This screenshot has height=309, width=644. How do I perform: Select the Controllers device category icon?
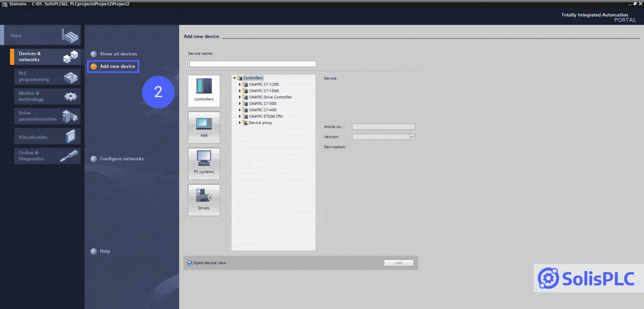point(204,91)
